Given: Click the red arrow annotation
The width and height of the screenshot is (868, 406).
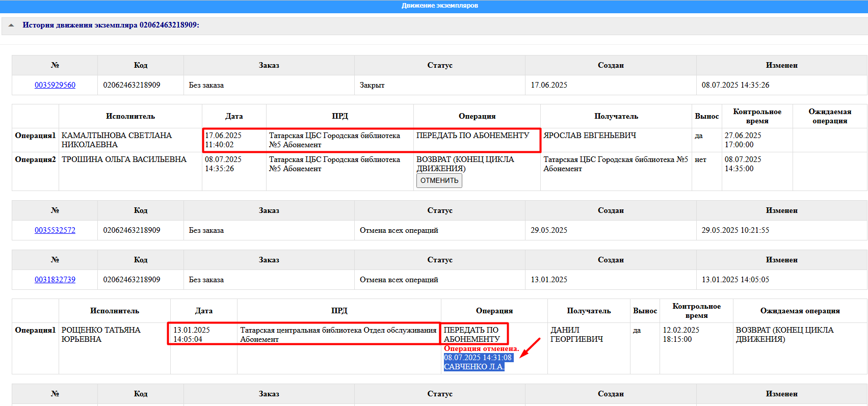Looking at the screenshot, I should (530, 348).
